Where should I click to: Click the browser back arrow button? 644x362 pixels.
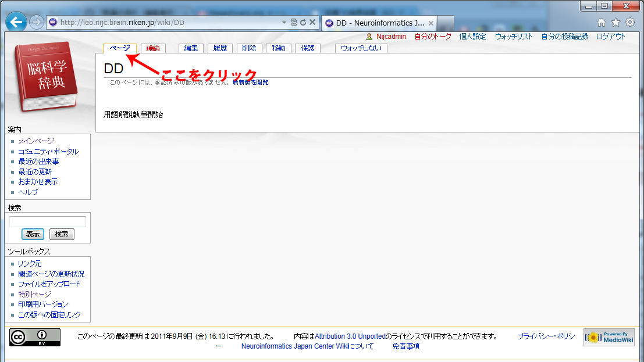click(x=16, y=23)
